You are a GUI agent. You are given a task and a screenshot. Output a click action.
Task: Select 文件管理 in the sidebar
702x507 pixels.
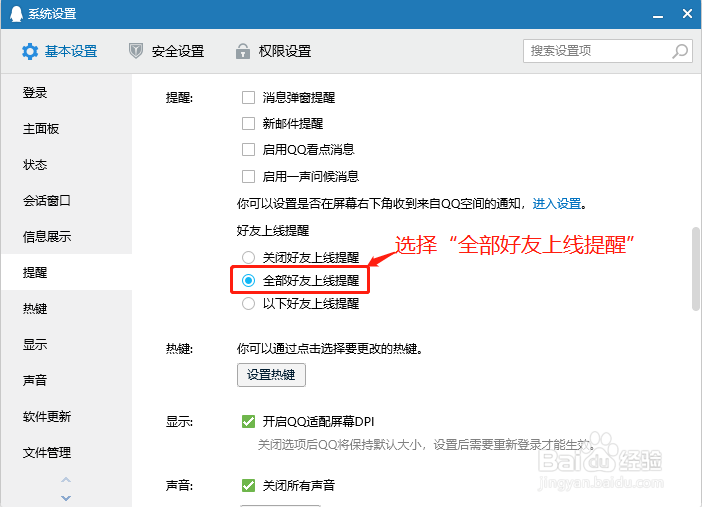66,452
